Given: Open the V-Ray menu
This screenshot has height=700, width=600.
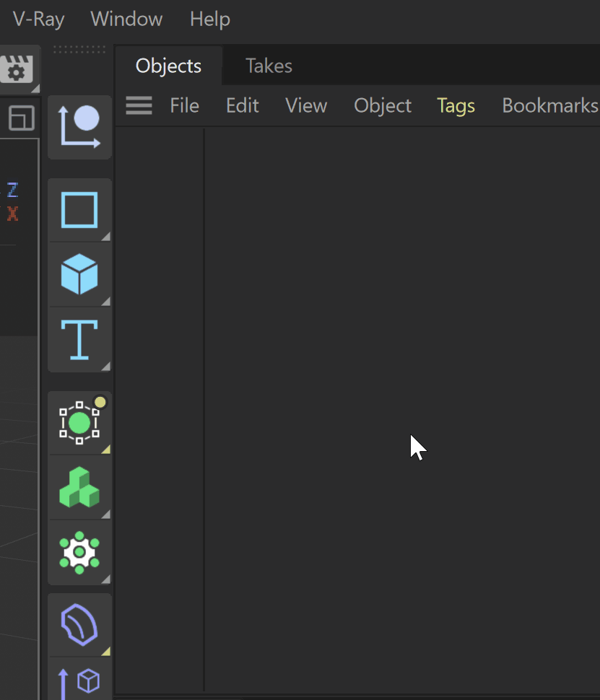Looking at the screenshot, I should (x=38, y=19).
